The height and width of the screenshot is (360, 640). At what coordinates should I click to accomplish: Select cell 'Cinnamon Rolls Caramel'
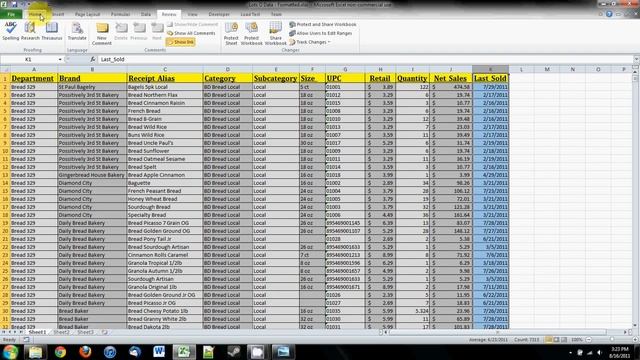tap(164, 255)
